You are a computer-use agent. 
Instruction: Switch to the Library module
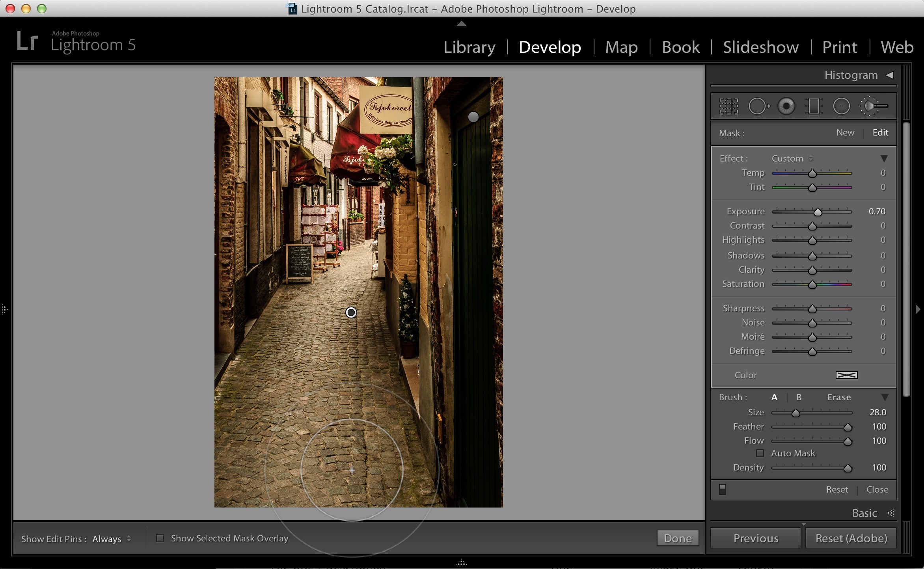point(469,47)
